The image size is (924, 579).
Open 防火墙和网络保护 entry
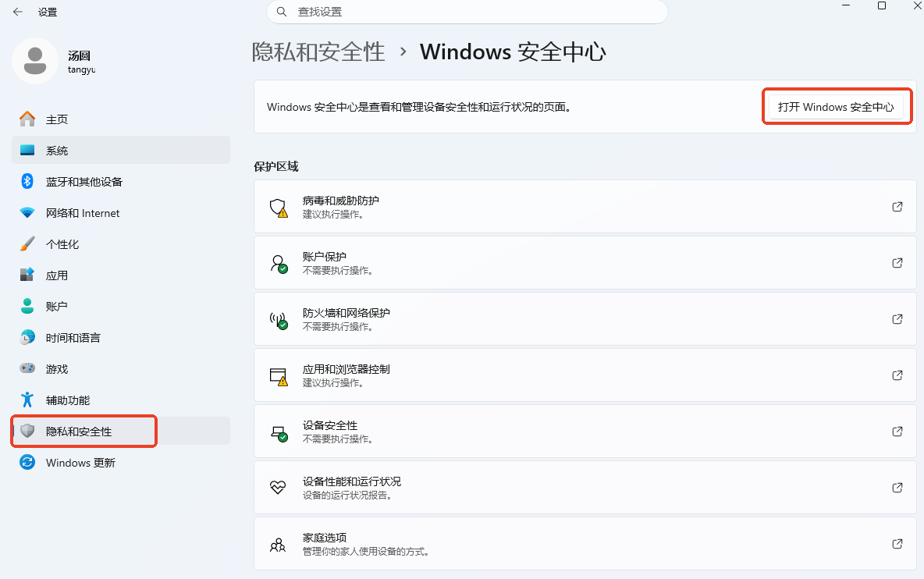click(x=585, y=318)
